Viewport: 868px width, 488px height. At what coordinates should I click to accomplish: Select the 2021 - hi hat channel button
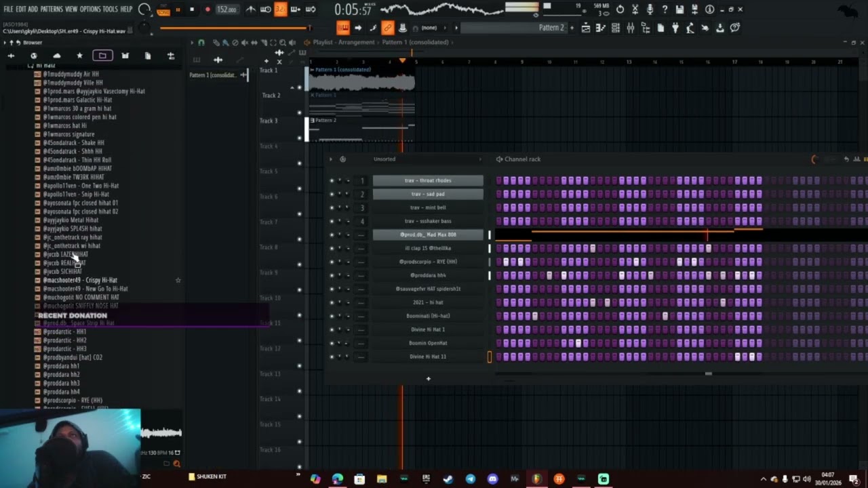pyautogui.click(x=428, y=302)
